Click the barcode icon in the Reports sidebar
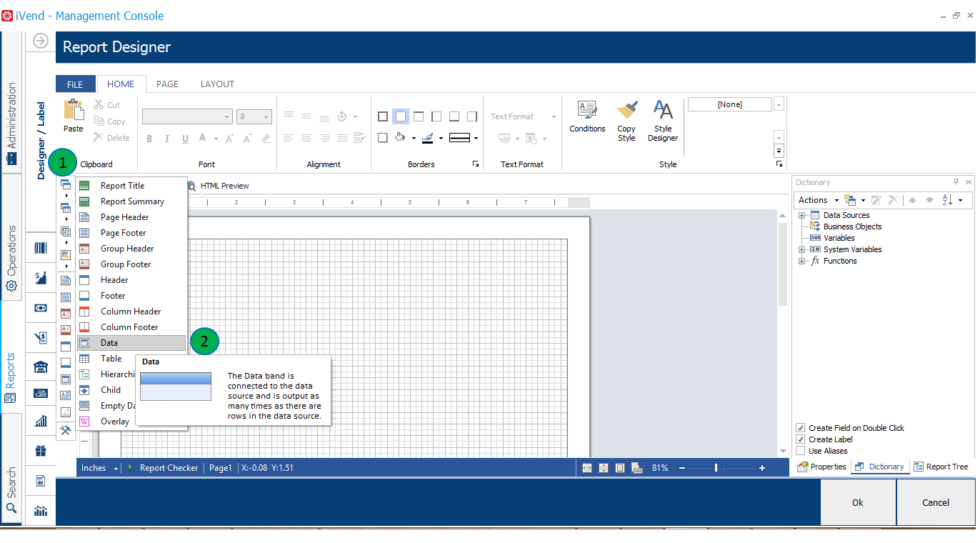 [x=41, y=248]
